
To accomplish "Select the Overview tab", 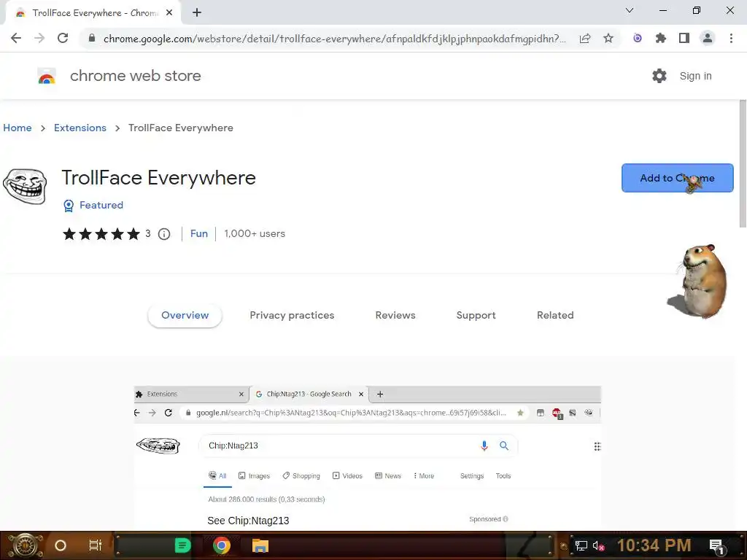I will (185, 315).
